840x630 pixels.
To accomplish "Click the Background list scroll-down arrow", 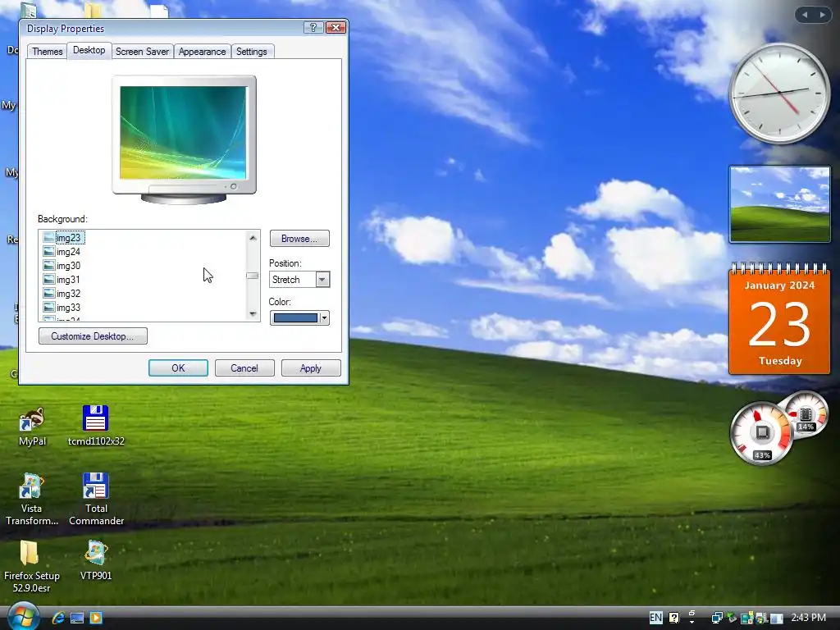I will [x=253, y=314].
